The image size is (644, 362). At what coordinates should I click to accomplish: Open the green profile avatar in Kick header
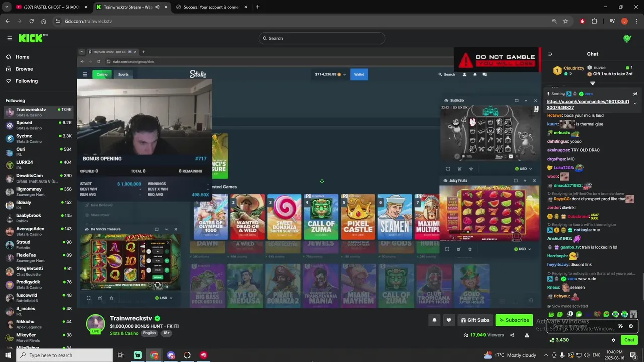pyautogui.click(x=627, y=38)
